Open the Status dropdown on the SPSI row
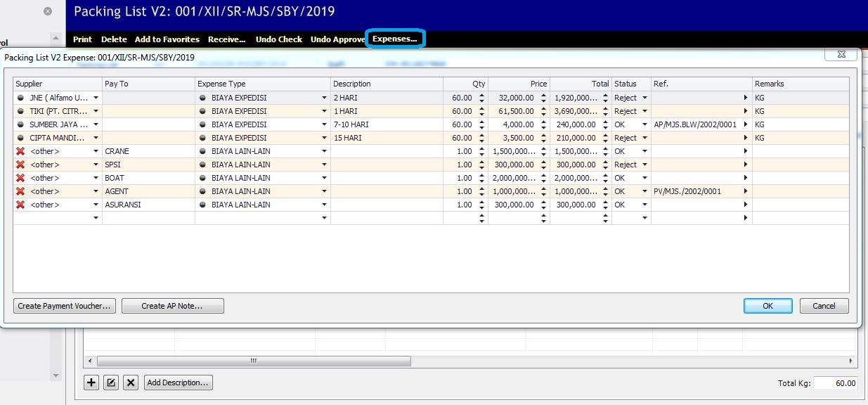This screenshot has height=405, width=868. (644, 165)
